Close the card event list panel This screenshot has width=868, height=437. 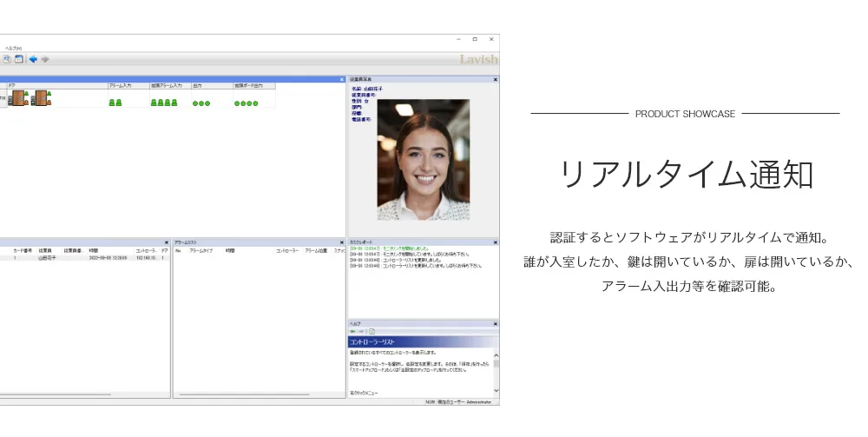(166, 242)
